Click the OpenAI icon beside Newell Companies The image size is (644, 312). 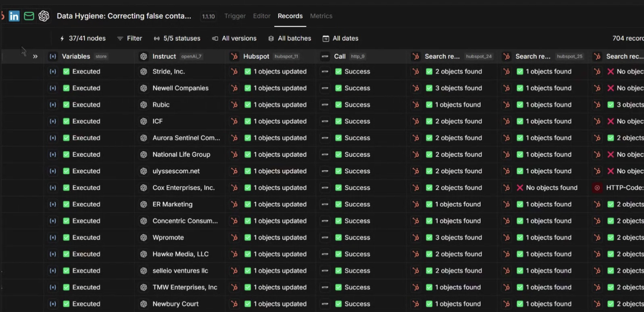point(144,88)
